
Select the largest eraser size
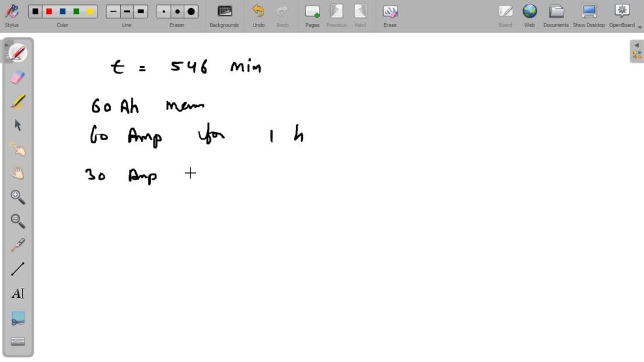pos(191,11)
